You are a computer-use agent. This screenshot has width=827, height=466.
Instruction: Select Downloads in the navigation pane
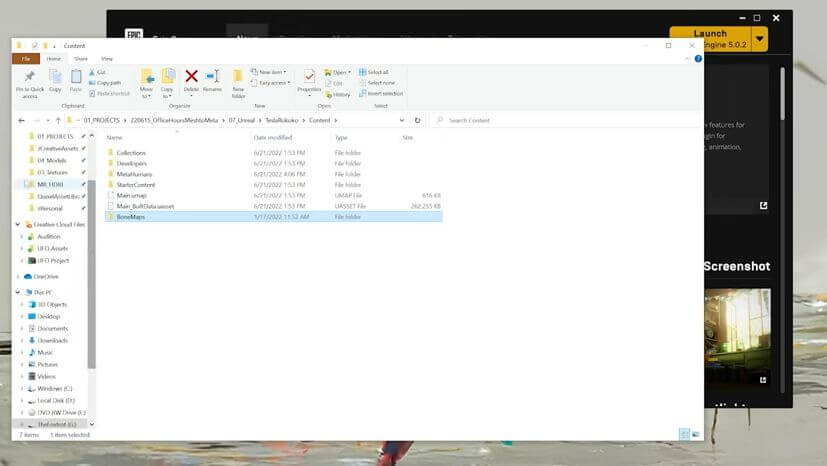click(52, 341)
